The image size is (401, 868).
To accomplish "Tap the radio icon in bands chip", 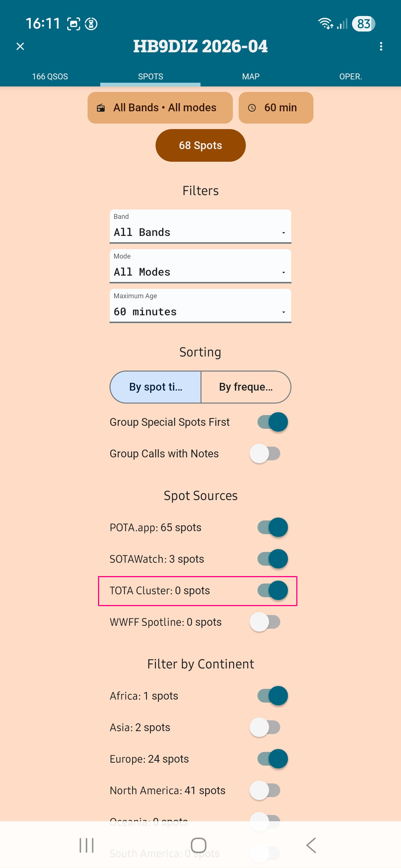I will (101, 108).
